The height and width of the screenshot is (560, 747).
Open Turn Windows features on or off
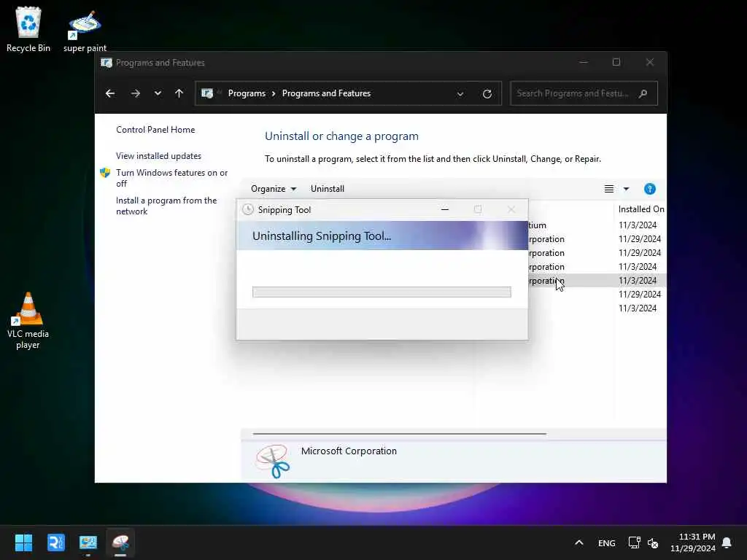click(172, 178)
